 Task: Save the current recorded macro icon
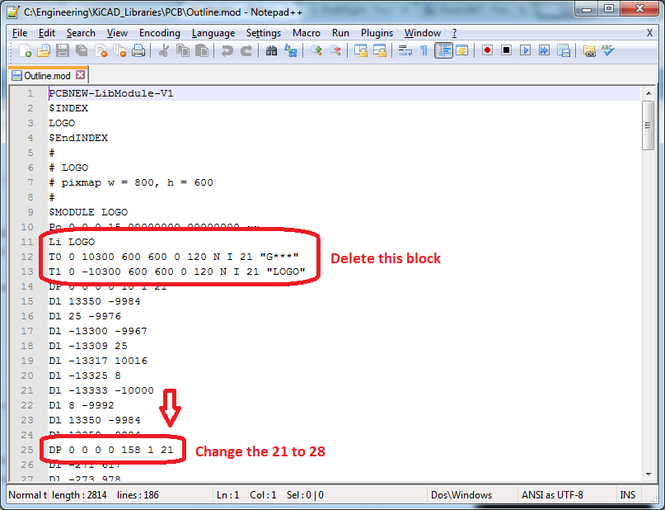tap(563, 50)
